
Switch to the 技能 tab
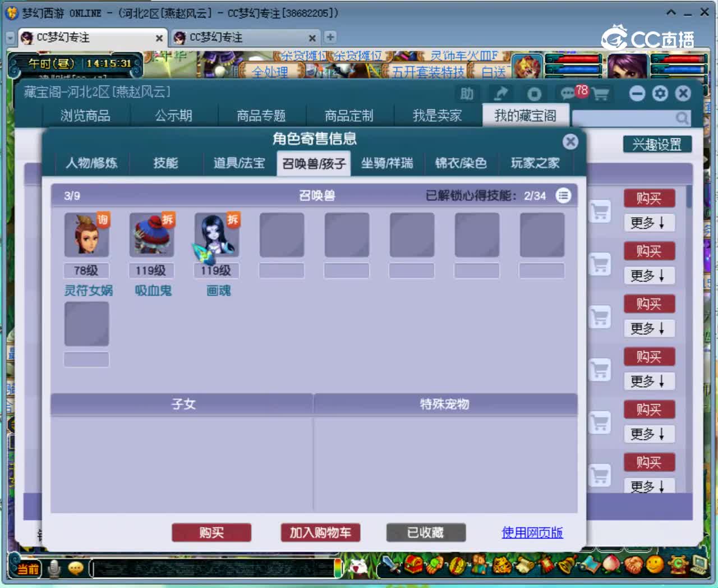coord(165,163)
